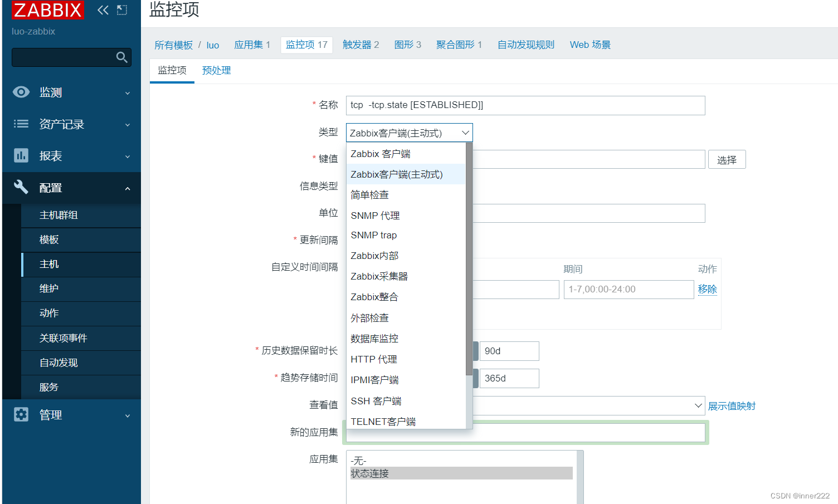Viewport: 838px width, 504px height.
Task: Click the type dropdown list scrollbar
Action: point(469,259)
